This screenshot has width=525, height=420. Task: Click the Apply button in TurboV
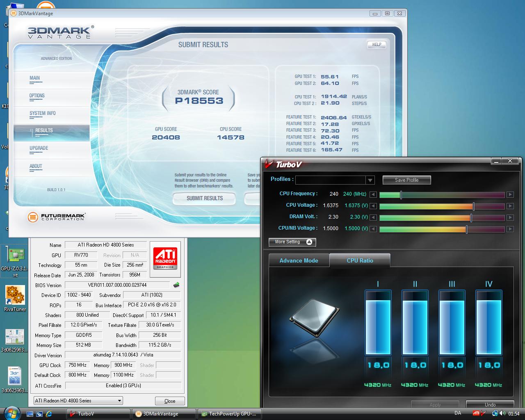pyautogui.click(x=435, y=404)
